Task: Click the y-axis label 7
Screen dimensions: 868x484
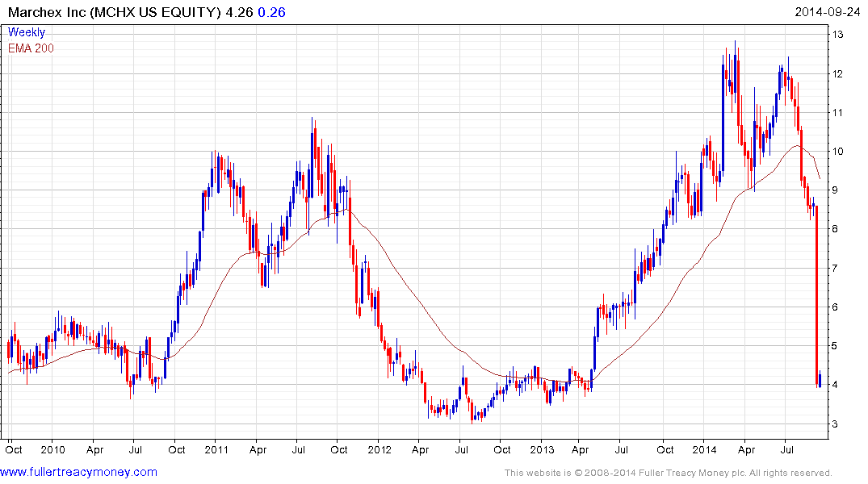Action: tap(835, 268)
